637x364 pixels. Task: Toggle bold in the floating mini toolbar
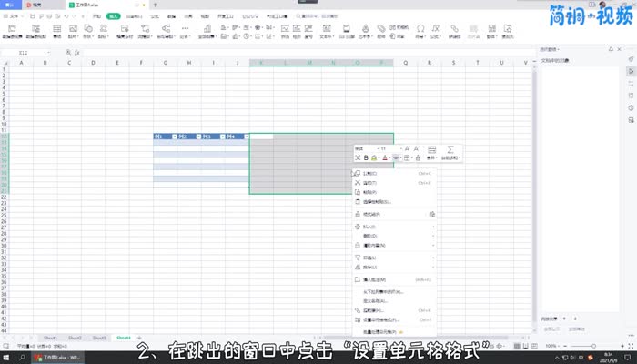click(x=366, y=158)
